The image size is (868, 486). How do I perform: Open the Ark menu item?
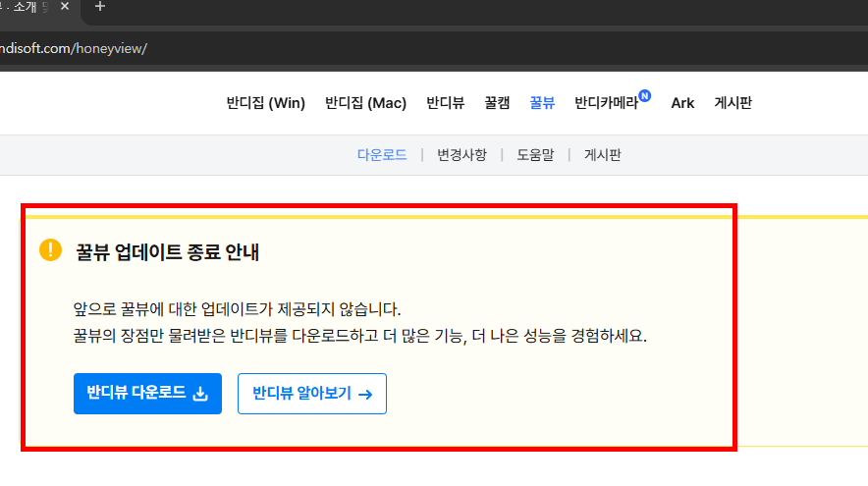(682, 103)
